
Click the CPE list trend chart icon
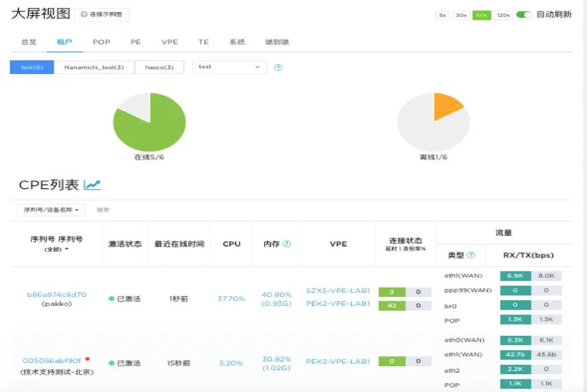[92, 185]
